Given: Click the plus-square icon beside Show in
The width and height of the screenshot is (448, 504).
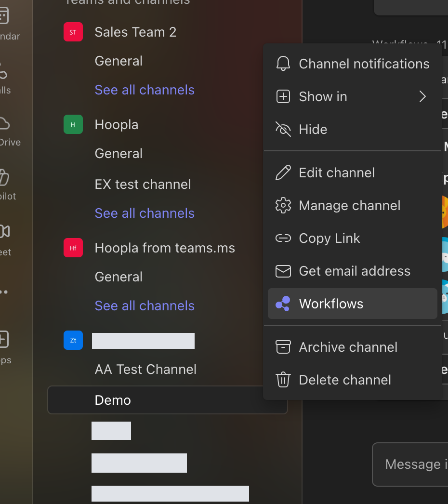Looking at the screenshot, I should click(283, 96).
